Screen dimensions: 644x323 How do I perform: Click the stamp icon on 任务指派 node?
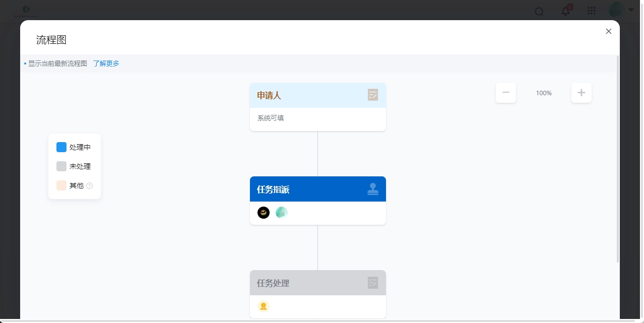[373, 189]
